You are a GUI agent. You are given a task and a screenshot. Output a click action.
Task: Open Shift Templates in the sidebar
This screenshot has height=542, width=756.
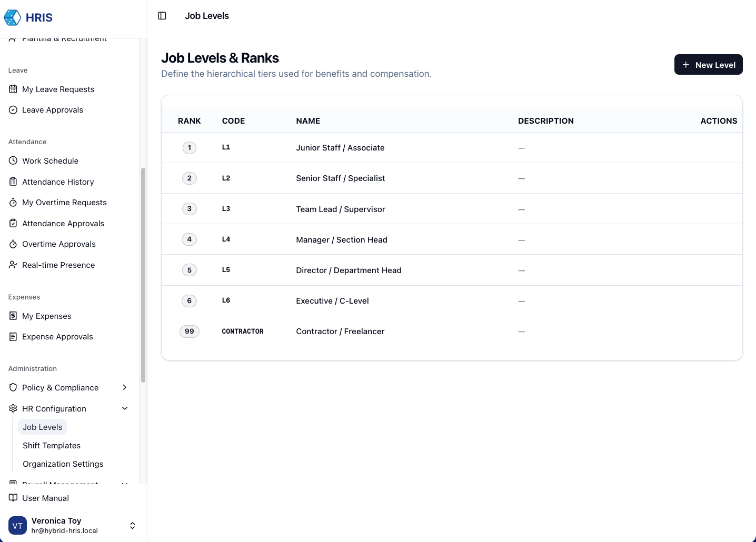(52, 446)
